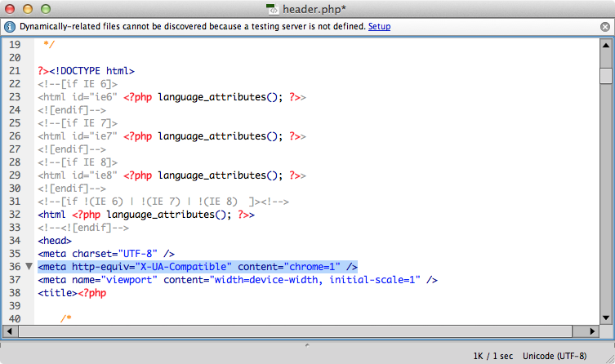Click vertical scrollbar up arrow
Screen dimensions: 615x364
coord(606,46)
